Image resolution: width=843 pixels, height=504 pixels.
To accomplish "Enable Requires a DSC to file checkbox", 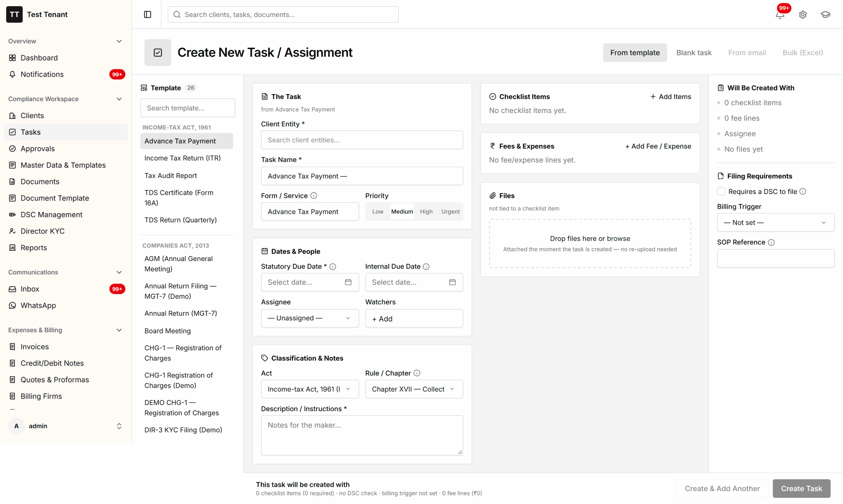I will pos(721,192).
